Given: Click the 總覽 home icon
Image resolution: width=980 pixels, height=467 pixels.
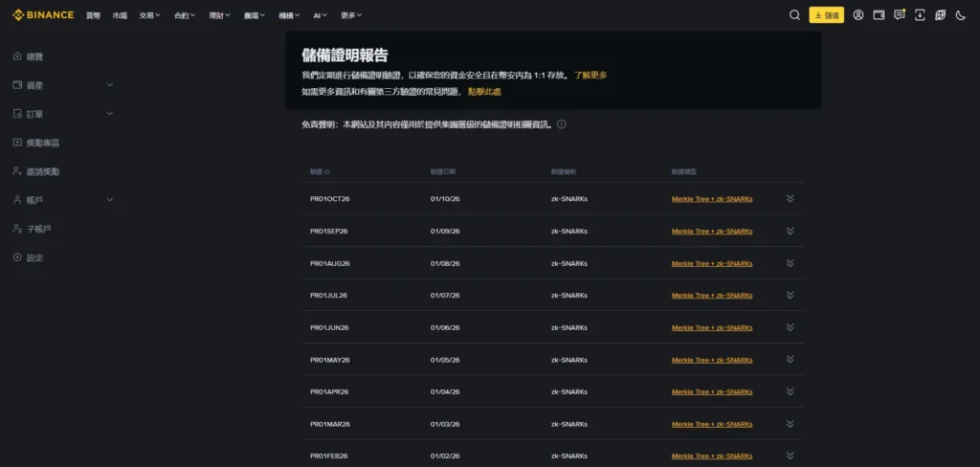Looking at the screenshot, I should point(17,56).
